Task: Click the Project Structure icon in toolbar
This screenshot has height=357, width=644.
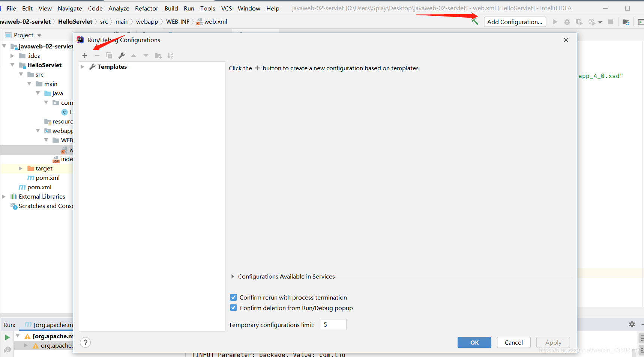Action: click(626, 22)
